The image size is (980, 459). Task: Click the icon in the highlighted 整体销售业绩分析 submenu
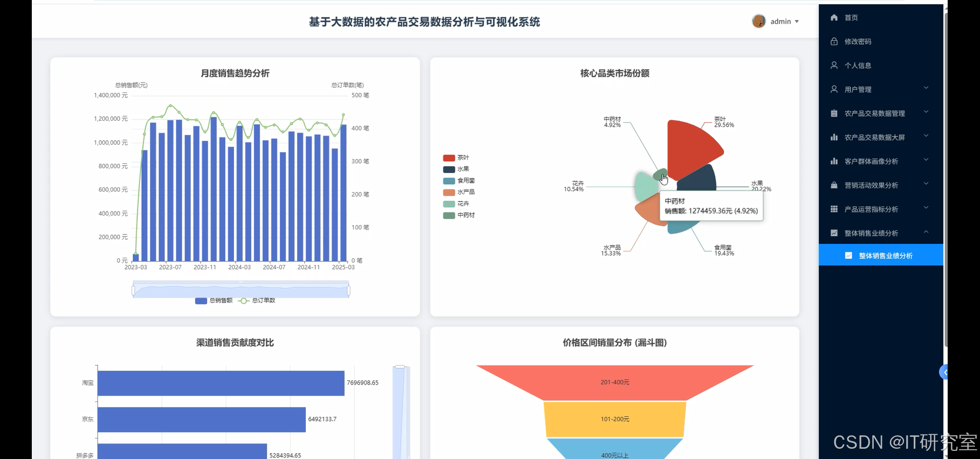point(849,255)
